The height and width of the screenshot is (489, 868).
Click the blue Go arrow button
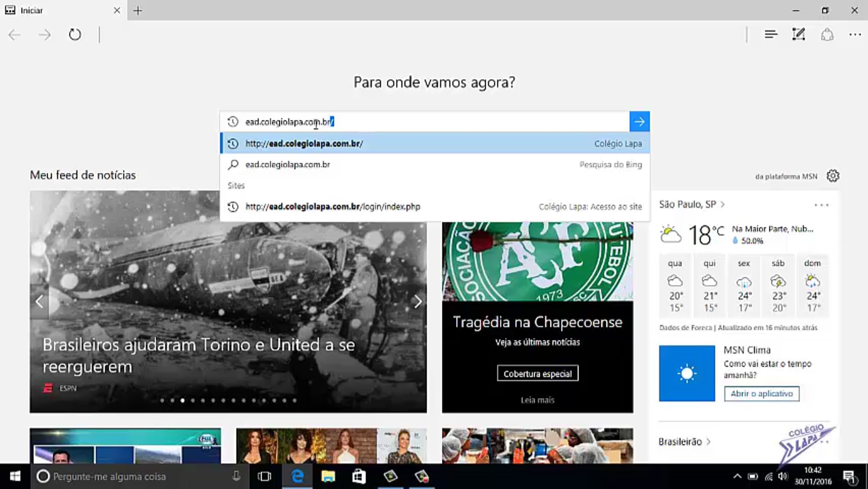coord(639,122)
